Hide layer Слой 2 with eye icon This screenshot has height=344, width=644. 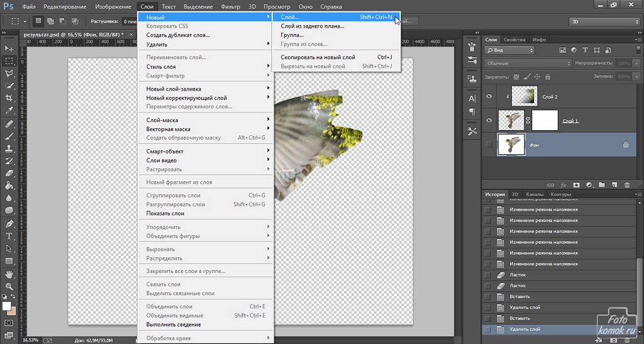pyautogui.click(x=490, y=96)
